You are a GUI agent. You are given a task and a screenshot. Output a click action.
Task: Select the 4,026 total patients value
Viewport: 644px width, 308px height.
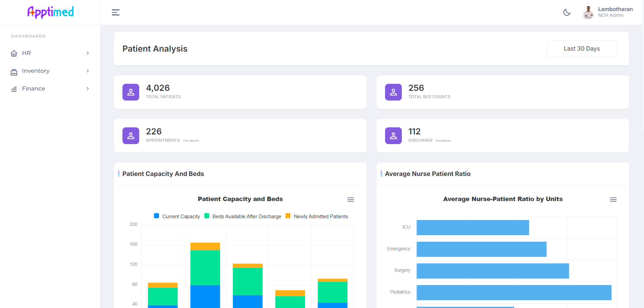(158, 88)
